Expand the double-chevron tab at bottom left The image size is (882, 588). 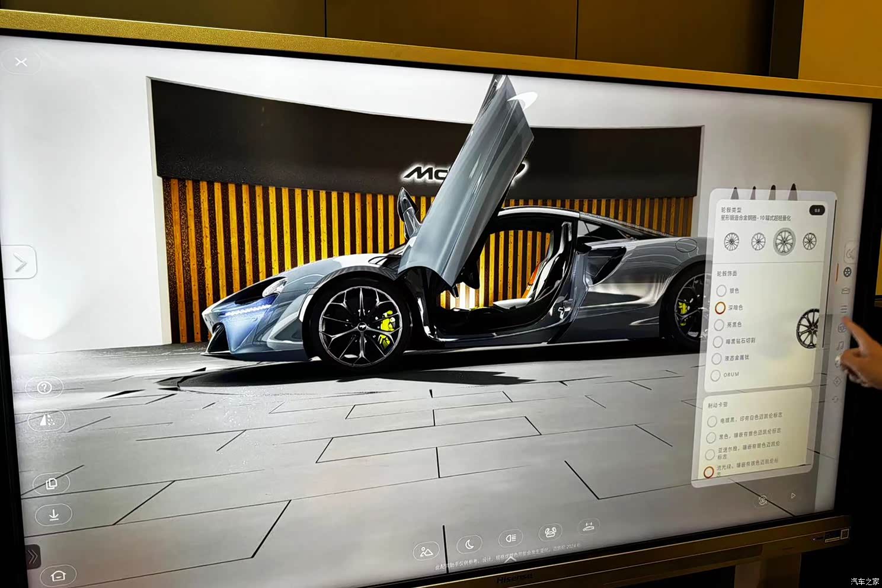[32, 556]
